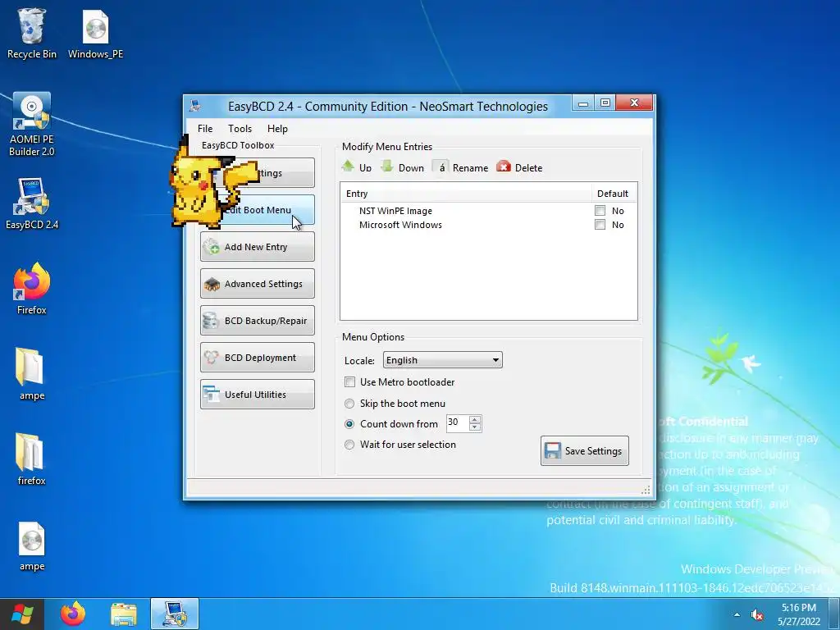Show hidden tray icons arrow
This screenshot has width=840, height=630.
[737, 615]
